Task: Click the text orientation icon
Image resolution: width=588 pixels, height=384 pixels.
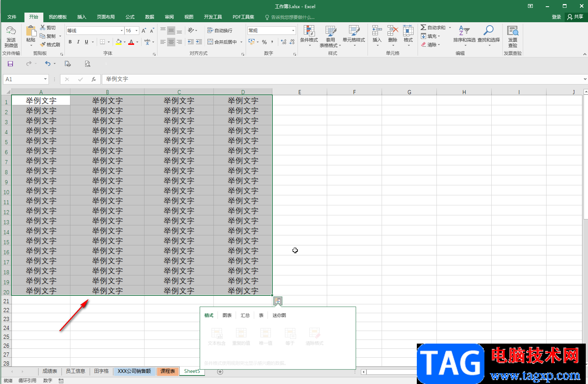Action: click(x=191, y=30)
